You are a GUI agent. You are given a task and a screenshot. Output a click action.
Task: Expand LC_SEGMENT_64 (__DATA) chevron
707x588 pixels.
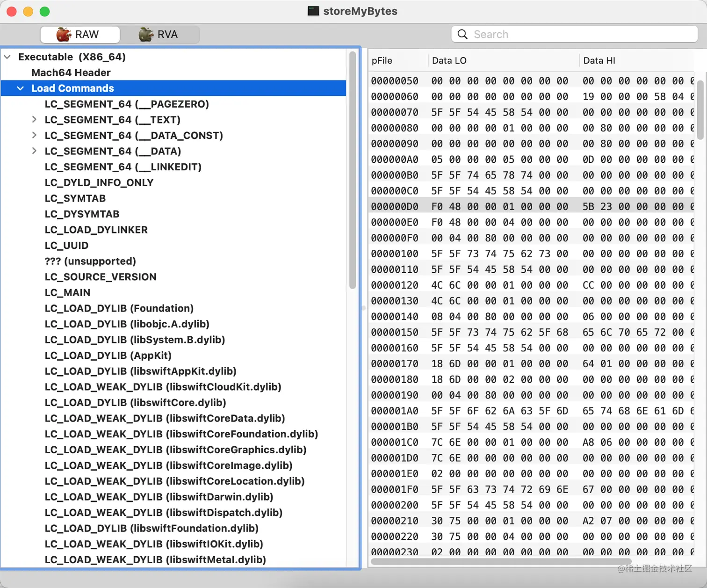(x=34, y=151)
